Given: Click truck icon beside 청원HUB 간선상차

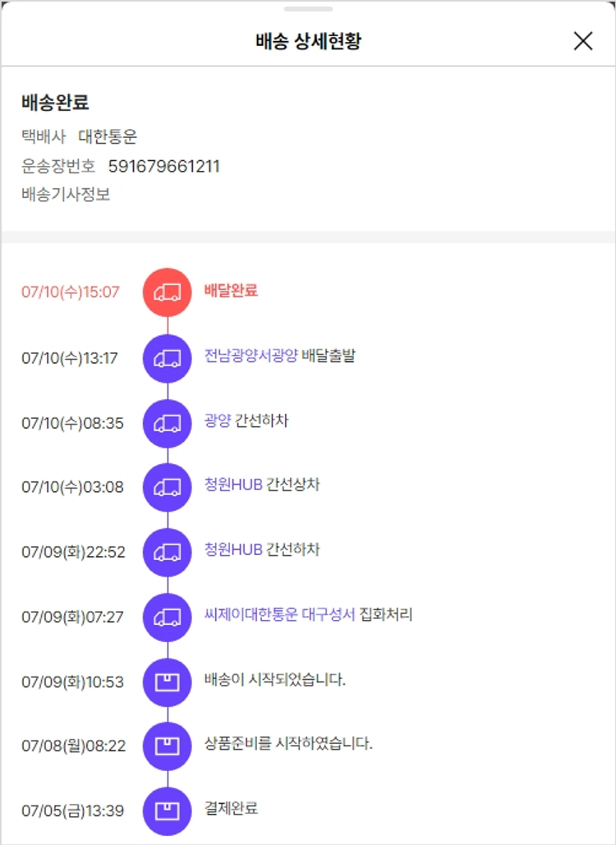Looking at the screenshot, I should click(168, 487).
